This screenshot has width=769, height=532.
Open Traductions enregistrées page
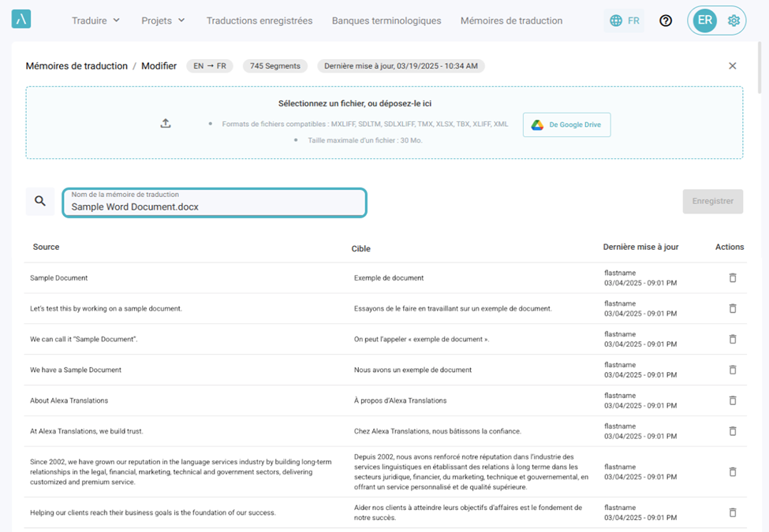pos(259,20)
